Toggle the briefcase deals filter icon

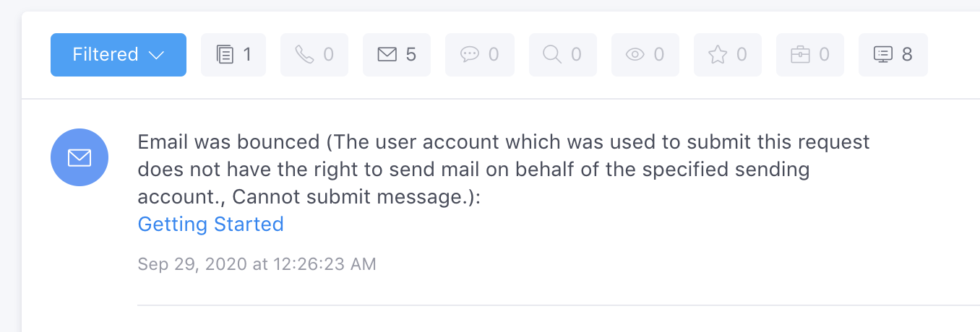point(799,55)
